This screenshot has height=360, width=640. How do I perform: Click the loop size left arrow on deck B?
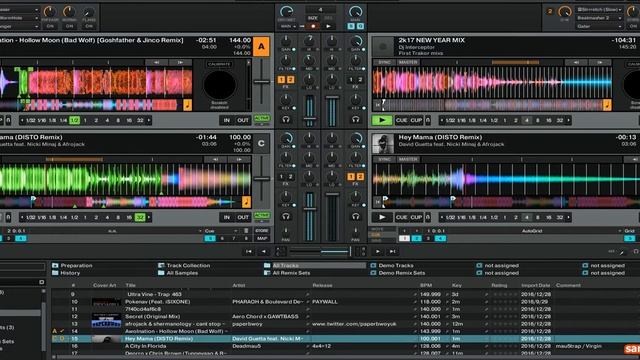442,120
